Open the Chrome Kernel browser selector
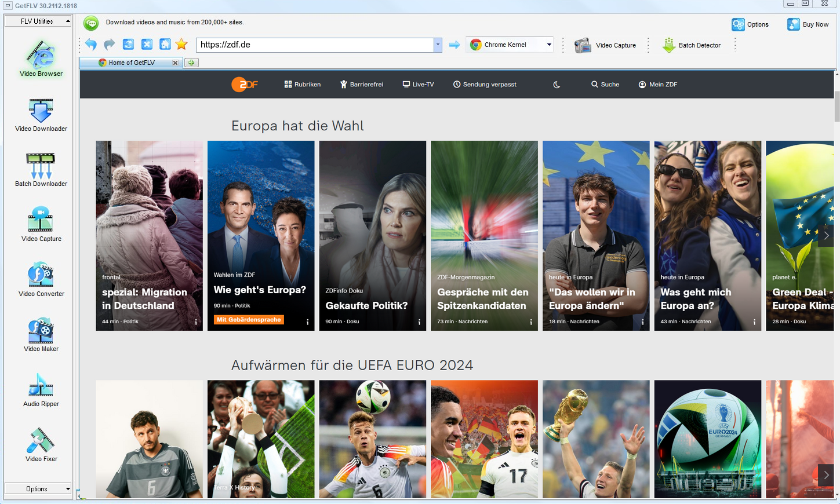 (510, 45)
